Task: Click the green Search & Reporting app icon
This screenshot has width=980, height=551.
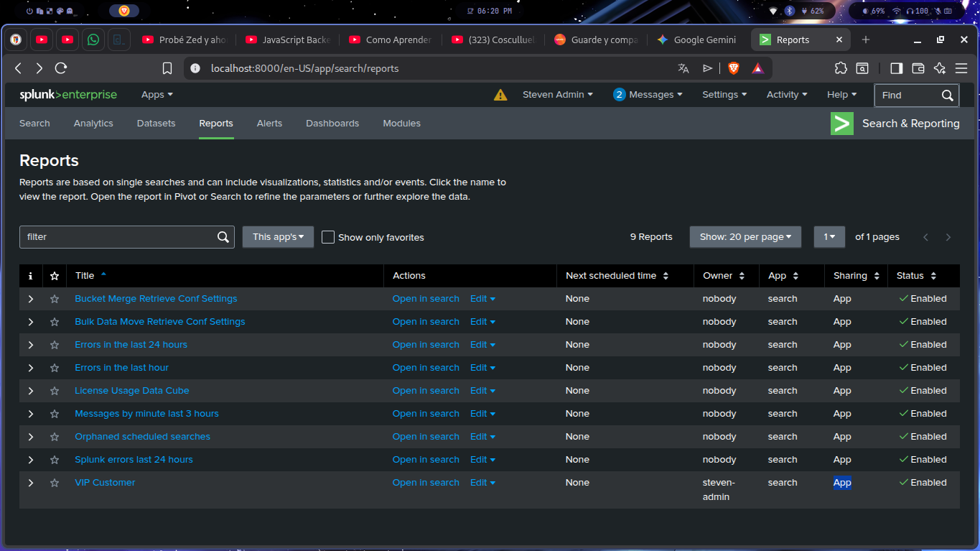Action: 842,124
